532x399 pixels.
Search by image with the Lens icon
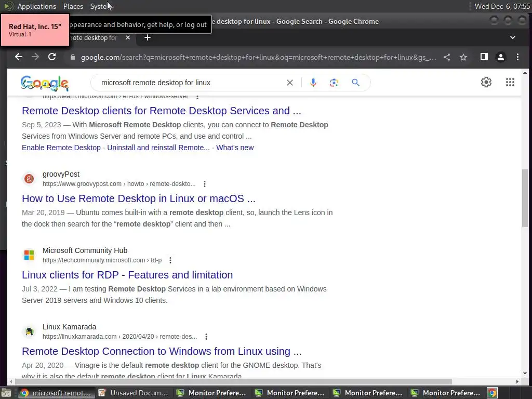pyautogui.click(x=334, y=83)
